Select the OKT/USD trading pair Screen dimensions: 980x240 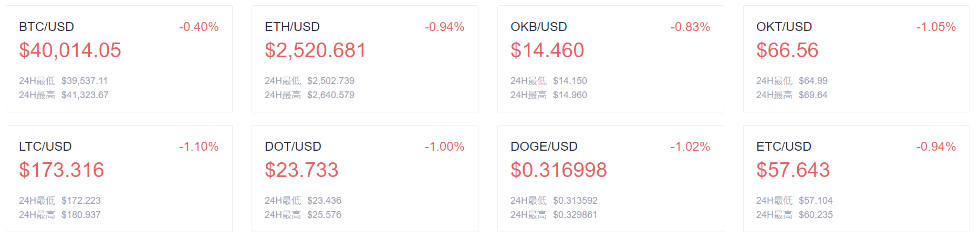click(x=784, y=27)
